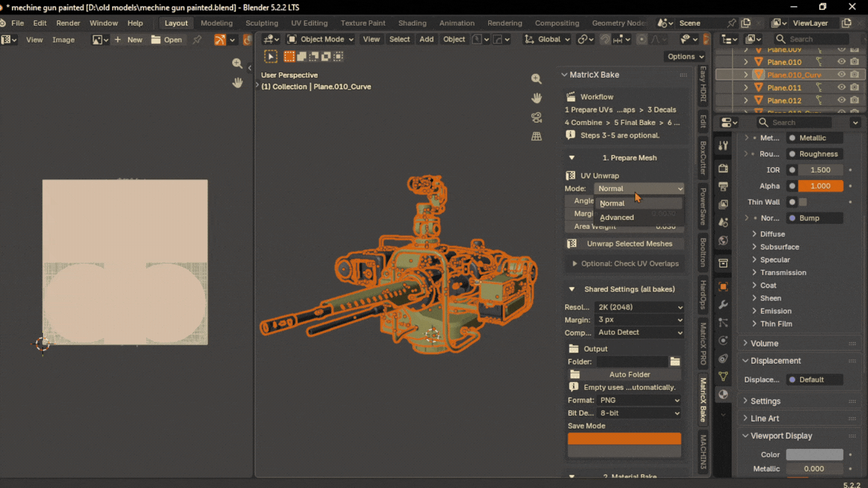Click the Bump normal link button
The width and height of the screenshot is (868, 488).
coord(815,218)
